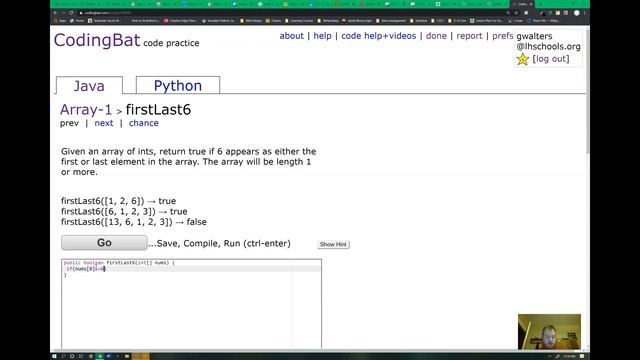Open the Array-1 section link
640x360 pixels.
click(x=86, y=109)
